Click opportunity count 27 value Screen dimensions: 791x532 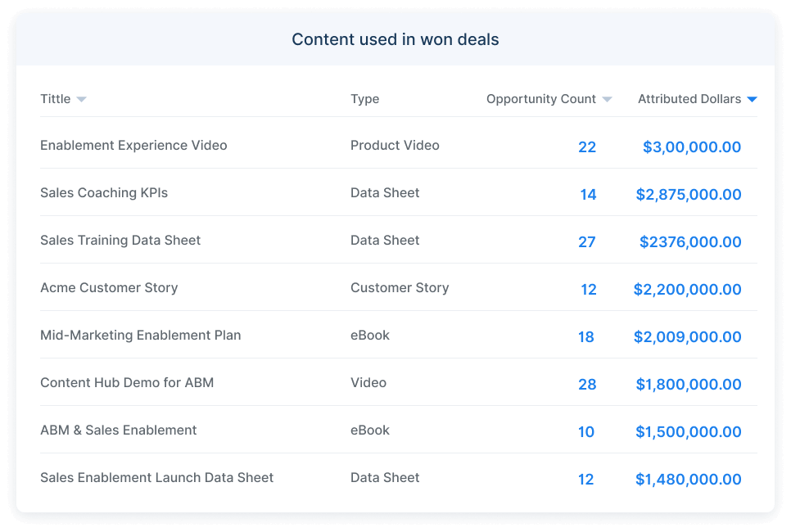(587, 242)
